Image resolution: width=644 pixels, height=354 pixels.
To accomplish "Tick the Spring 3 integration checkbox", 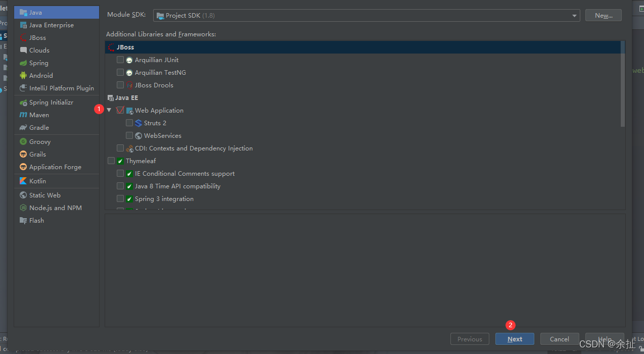I will click(120, 198).
